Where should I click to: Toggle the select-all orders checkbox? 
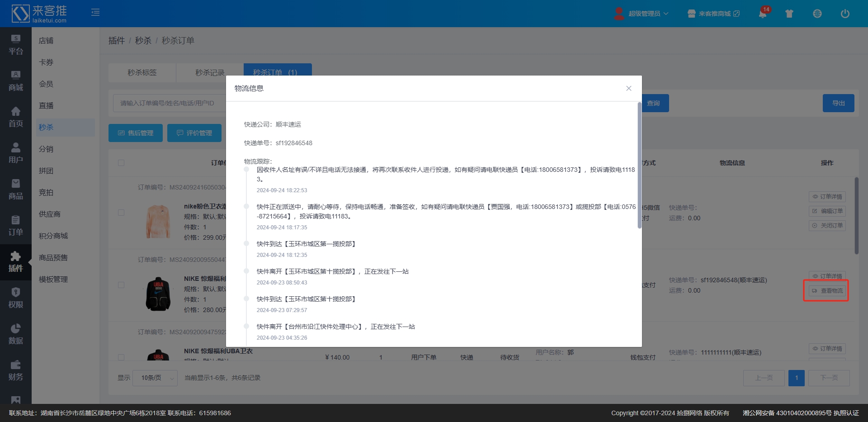point(121,163)
